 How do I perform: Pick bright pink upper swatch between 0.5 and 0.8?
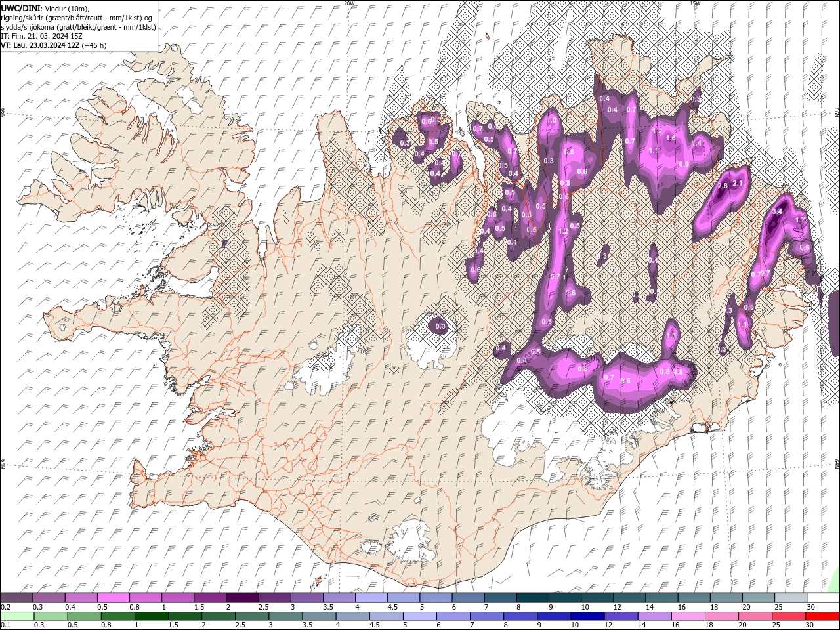[x=113, y=598]
